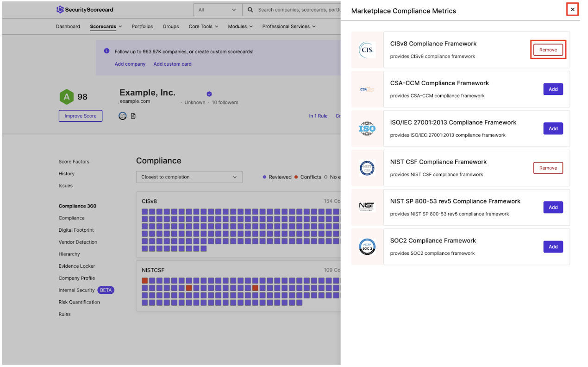Viewport: 588px width, 367px height.
Task: Go to the Dashboard tab
Action: [68, 26]
